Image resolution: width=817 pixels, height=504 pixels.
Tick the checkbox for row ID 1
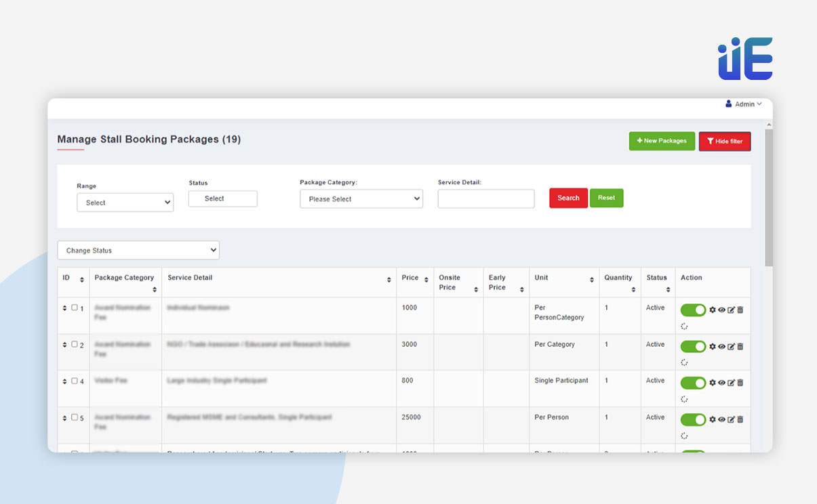[75, 308]
